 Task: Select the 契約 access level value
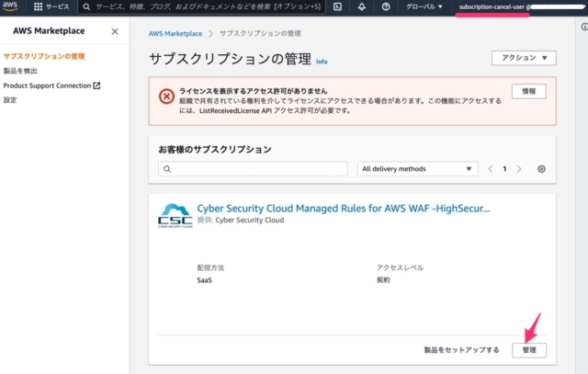click(x=383, y=280)
